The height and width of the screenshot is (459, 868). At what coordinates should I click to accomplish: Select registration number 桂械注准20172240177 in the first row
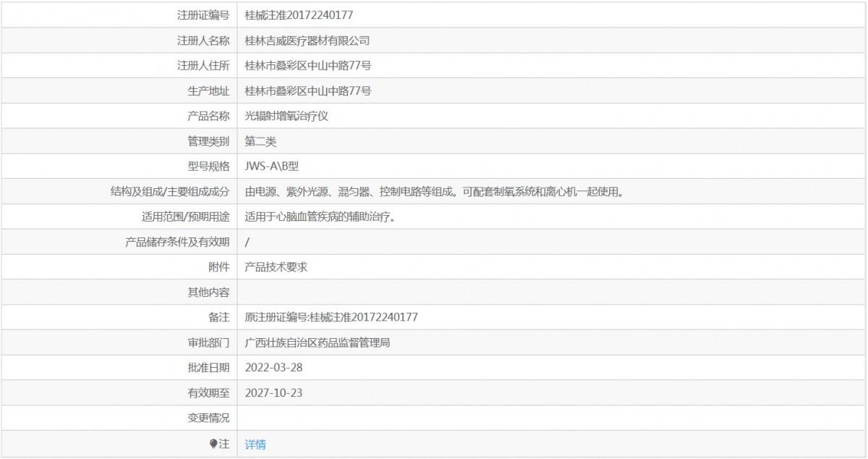pos(299,14)
